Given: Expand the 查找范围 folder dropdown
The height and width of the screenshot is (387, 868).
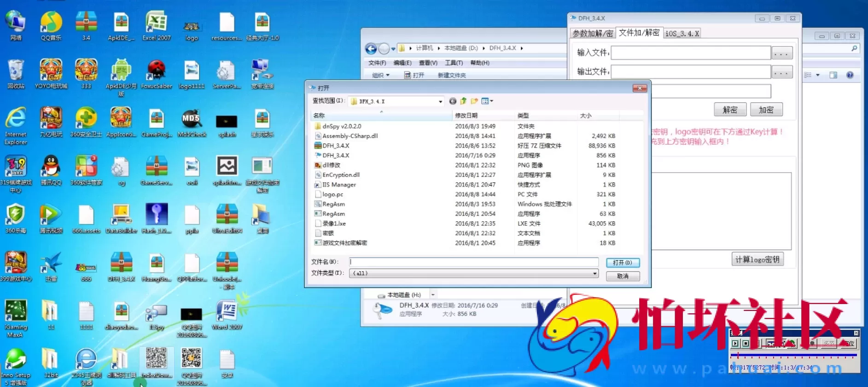Looking at the screenshot, I should (440, 101).
